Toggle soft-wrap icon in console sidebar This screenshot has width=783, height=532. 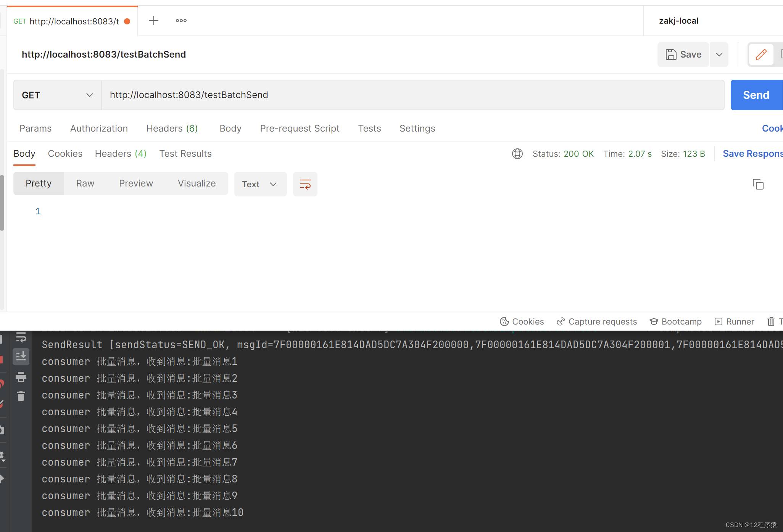(21, 337)
